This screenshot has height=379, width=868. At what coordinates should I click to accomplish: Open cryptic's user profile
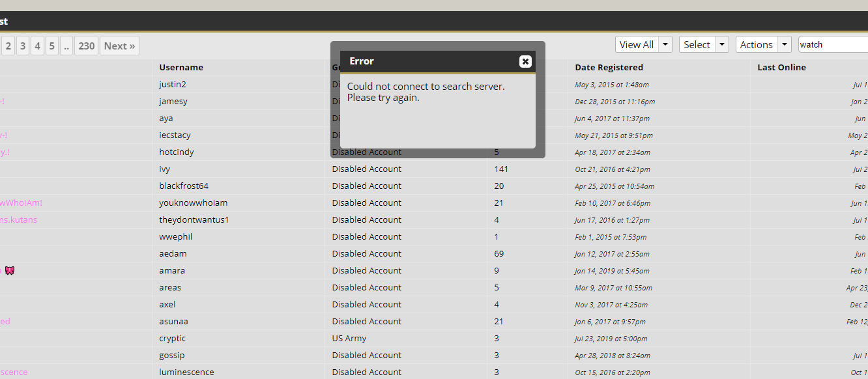(172, 338)
